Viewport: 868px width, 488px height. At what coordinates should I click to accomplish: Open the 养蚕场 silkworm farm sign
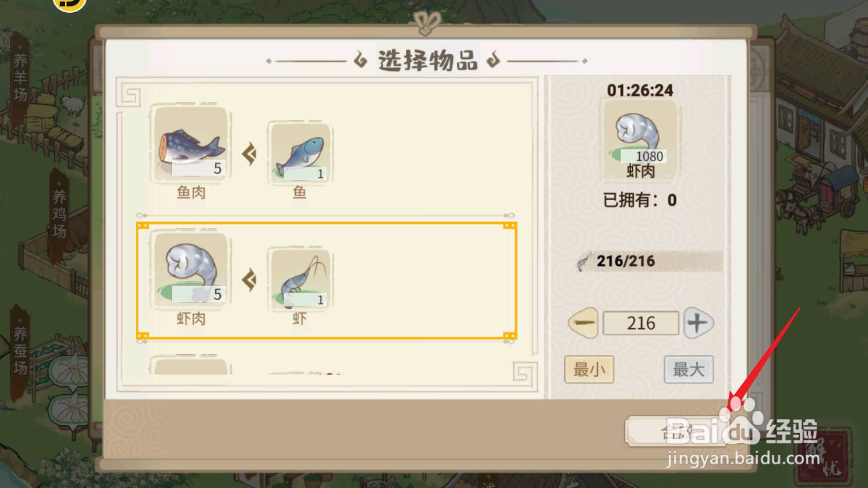20,351
